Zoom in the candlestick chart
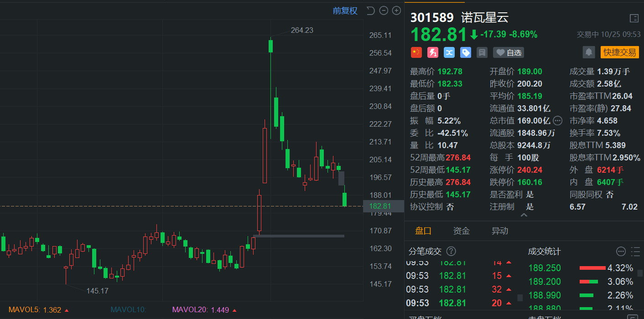 [x=396, y=11]
